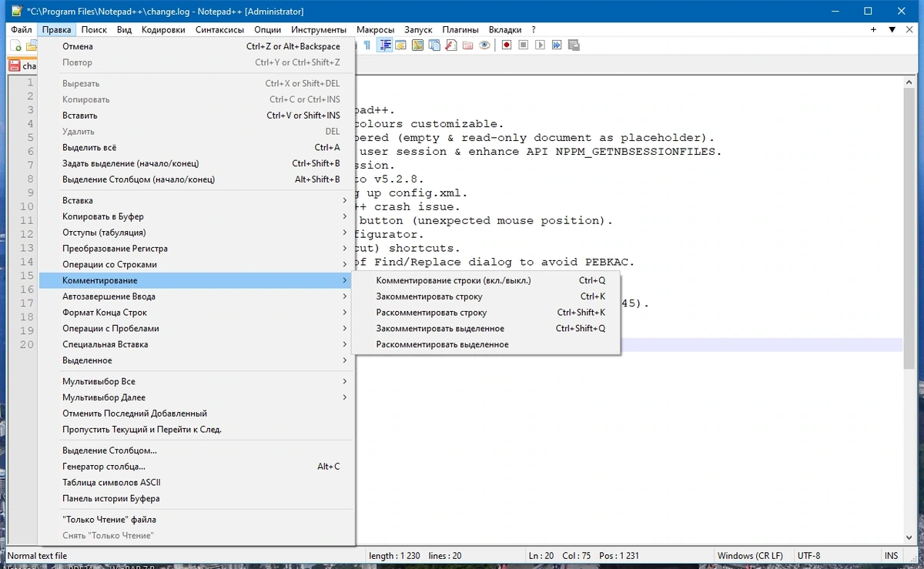Image resolution: width=924 pixels, height=569 pixels.
Task: Click the red unsaved disk icon on the tab
Action: [x=14, y=66]
